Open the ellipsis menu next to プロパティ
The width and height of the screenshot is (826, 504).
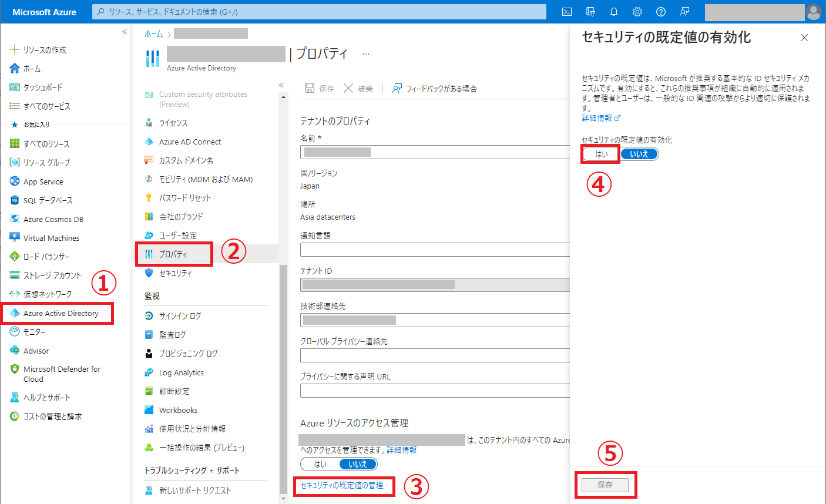[365, 53]
